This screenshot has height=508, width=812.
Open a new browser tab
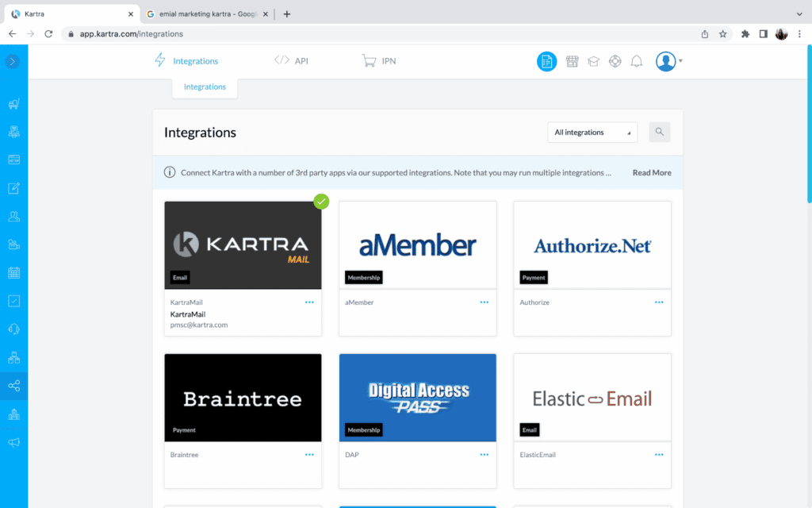click(287, 14)
